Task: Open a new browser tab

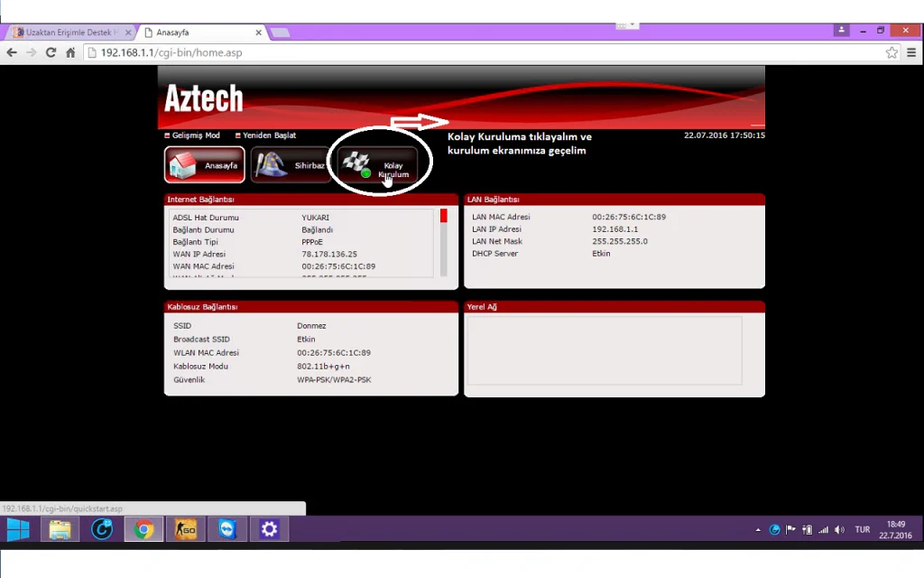Action: (280, 33)
